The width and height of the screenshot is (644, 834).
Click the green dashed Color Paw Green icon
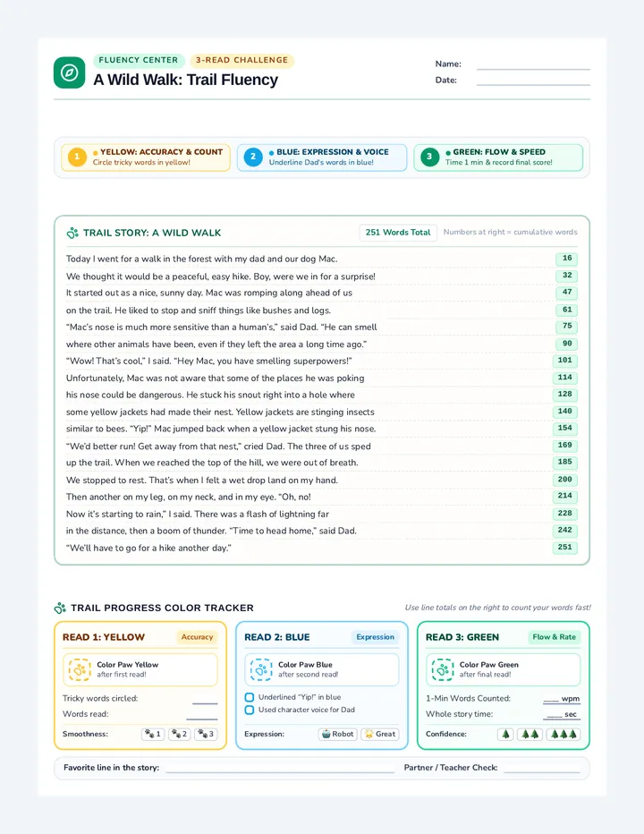(x=443, y=669)
